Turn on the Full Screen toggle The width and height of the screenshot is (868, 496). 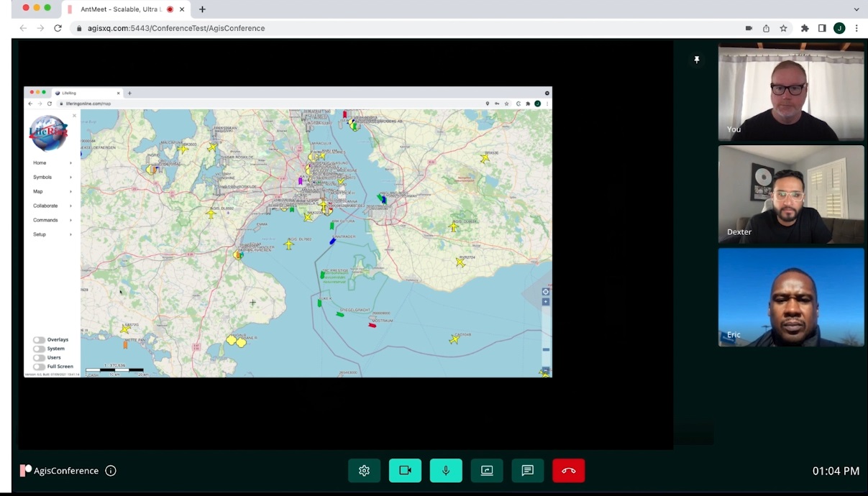39,367
